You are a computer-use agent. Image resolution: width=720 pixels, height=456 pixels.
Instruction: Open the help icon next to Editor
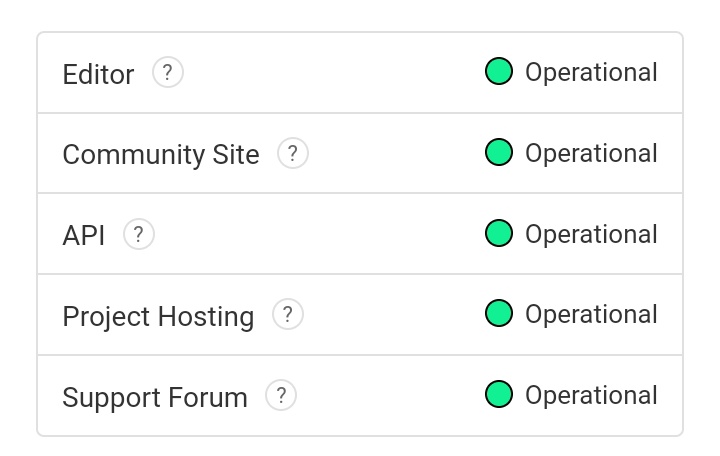(x=168, y=72)
